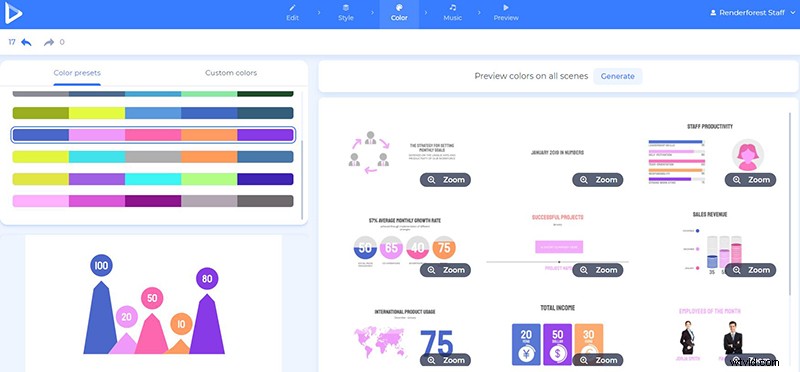Zoom the International Product Usage scene
Screen dimensions: 800x372
tap(445, 360)
